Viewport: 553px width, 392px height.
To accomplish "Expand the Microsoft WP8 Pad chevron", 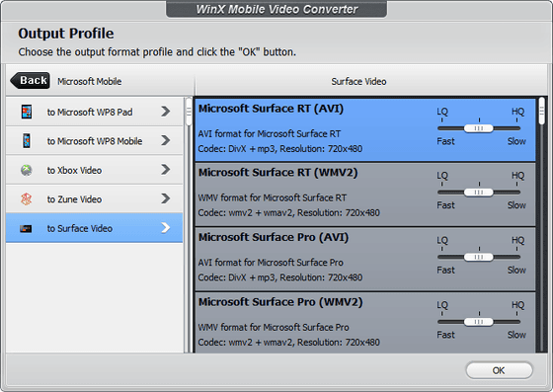I will pos(166,112).
